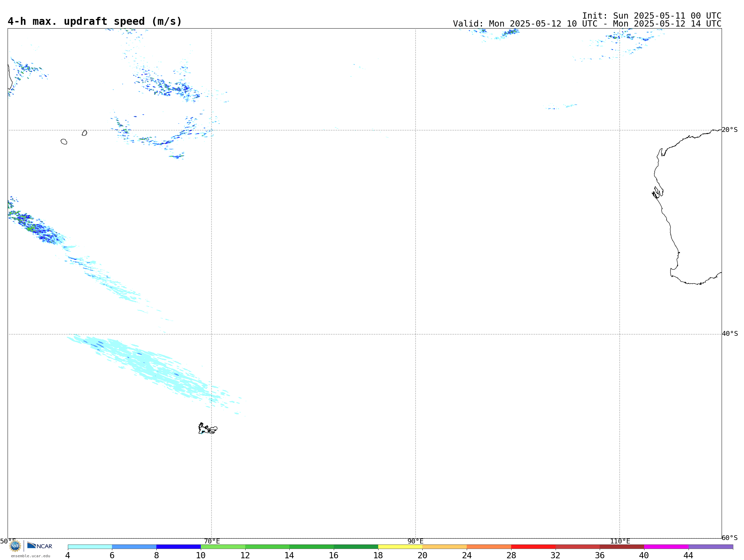The width and height of the screenshot is (744, 560).
Task: Click Shark Bay on the Western Australia coast
Action: (658, 193)
